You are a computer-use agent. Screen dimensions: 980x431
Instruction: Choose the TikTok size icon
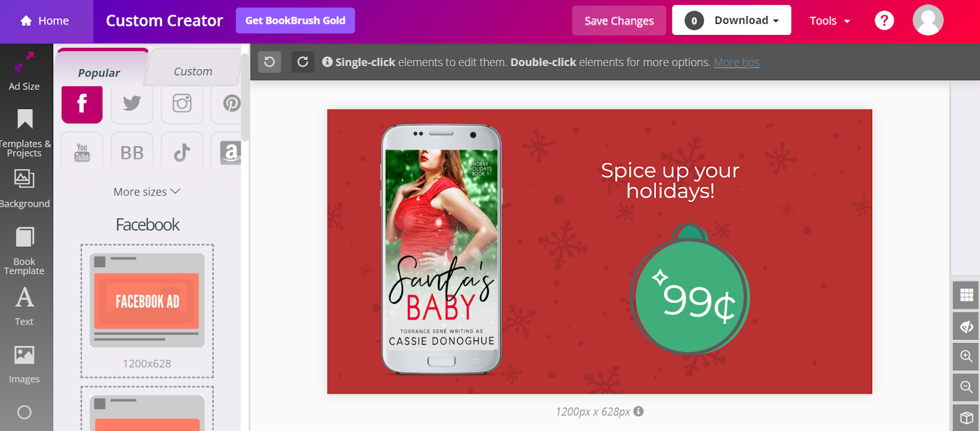[x=182, y=152]
